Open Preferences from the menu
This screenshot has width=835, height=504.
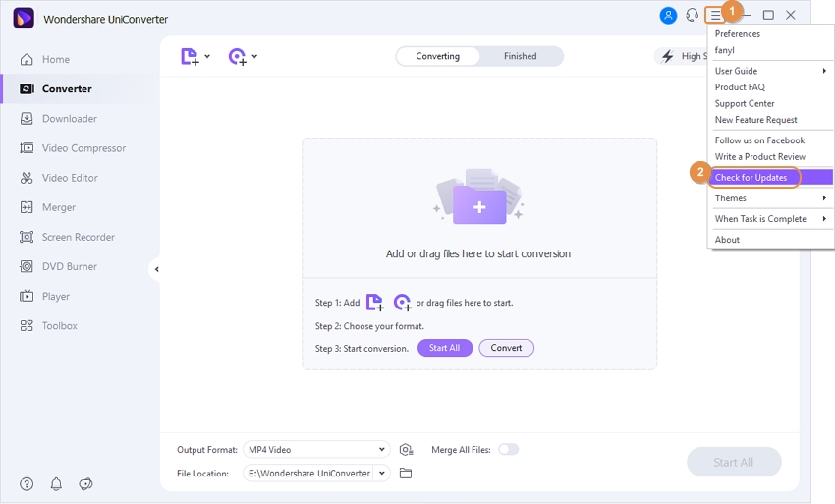[x=738, y=34]
